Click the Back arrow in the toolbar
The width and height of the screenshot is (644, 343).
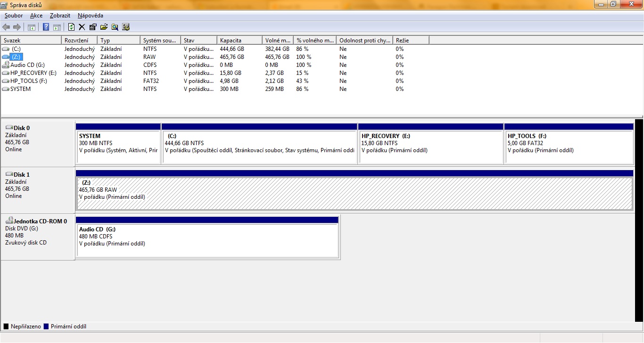(6, 27)
